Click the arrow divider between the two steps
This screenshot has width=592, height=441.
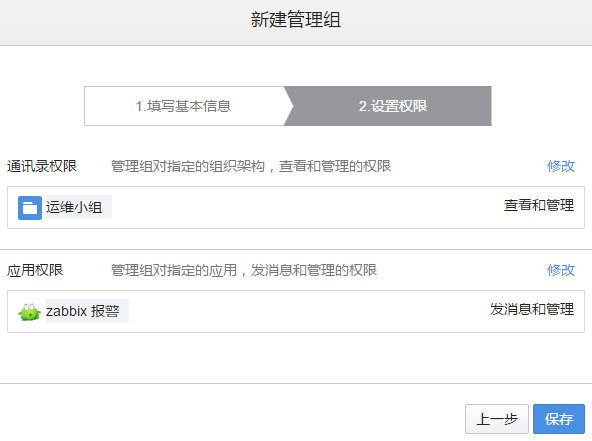click(288, 106)
